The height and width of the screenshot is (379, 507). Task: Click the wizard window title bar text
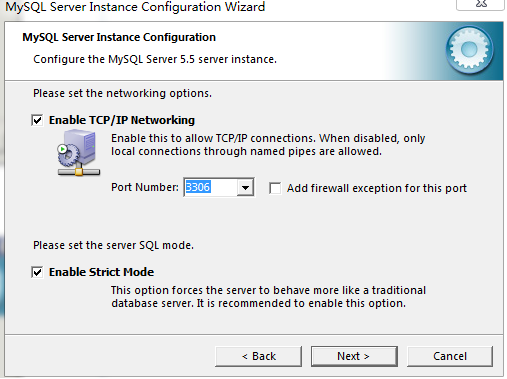[x=135, y=7]
